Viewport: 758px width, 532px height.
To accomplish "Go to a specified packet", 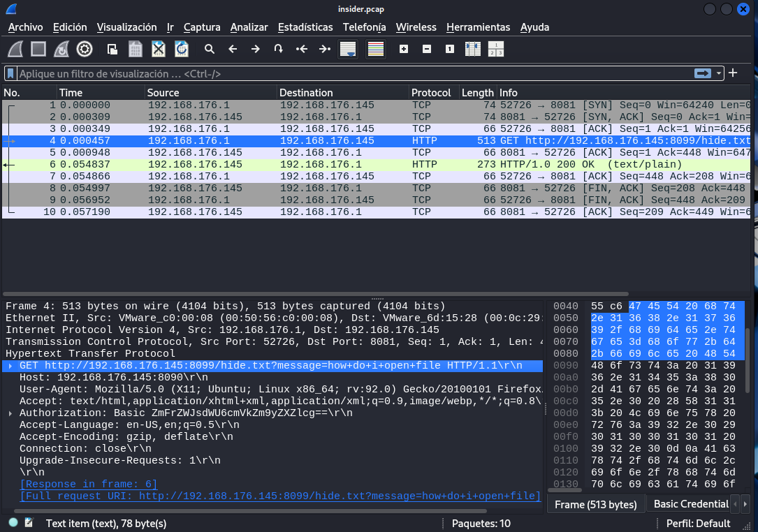I will point(279,49).
